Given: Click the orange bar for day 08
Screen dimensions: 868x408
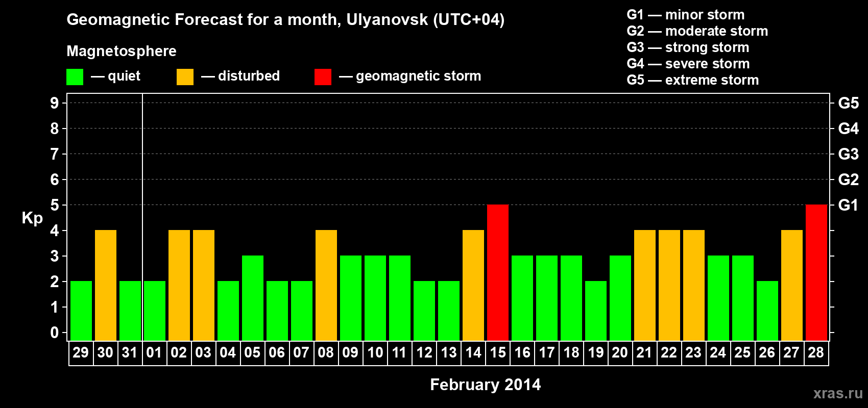Looking at the screenshot, I should 326,285.
